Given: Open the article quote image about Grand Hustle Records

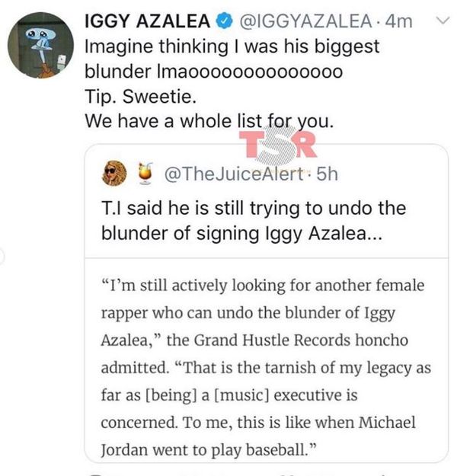Looking at the screenshot, I should click(x=267, y=360).
